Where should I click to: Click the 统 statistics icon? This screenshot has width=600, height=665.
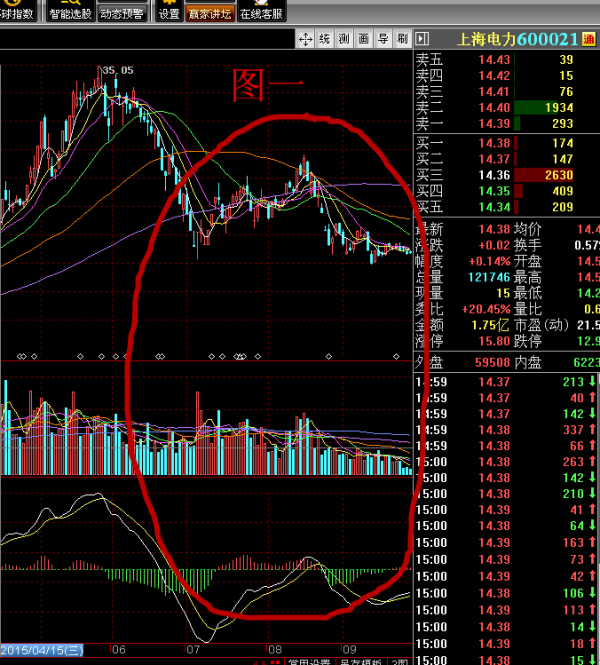click(324, 39)
